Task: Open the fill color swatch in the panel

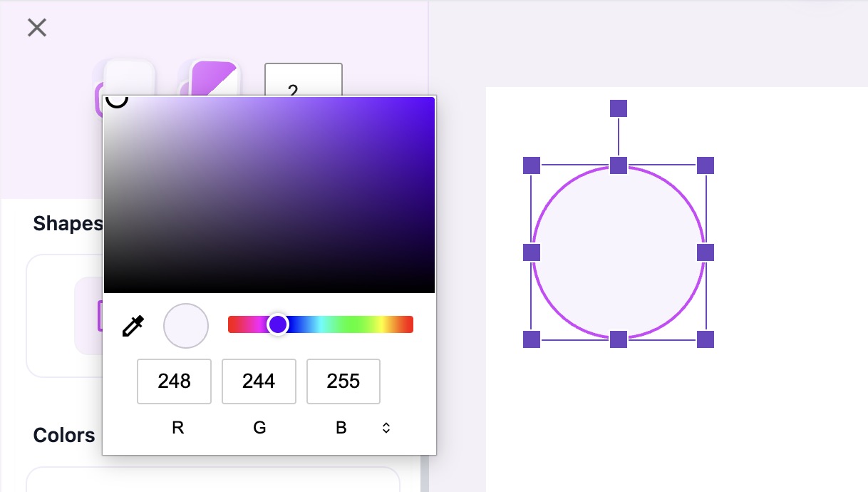Action: [130, 78]
